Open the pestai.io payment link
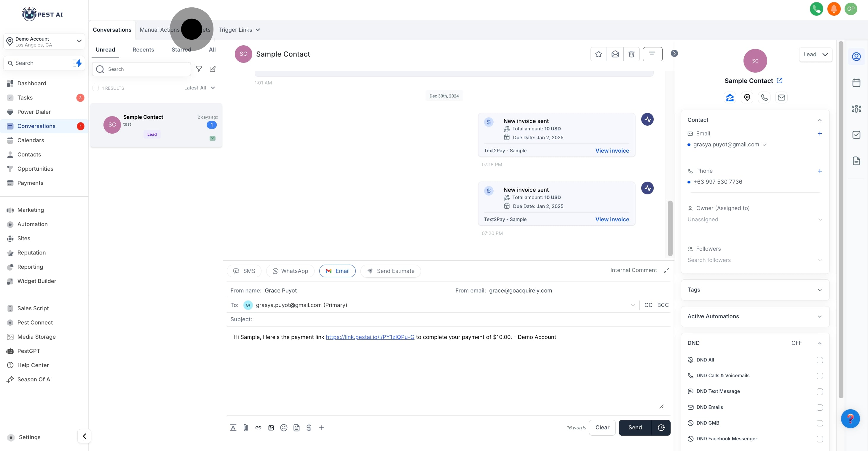The height and width of the screenshot is (451, 868). pyautogui.click(x=370, y=337)
